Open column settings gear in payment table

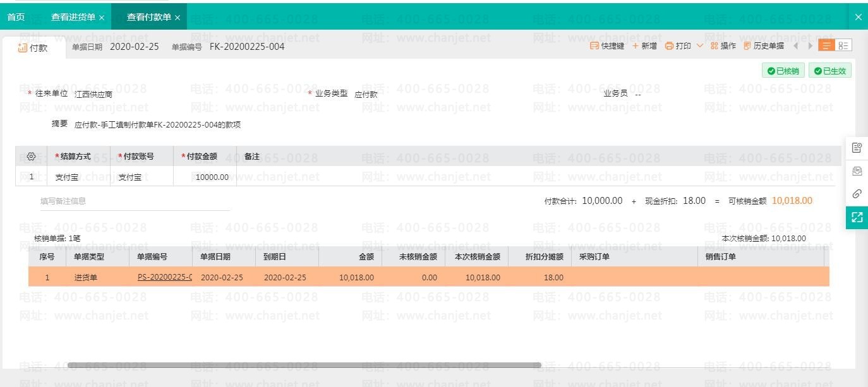pyautogui.click(x=31, y=157)
